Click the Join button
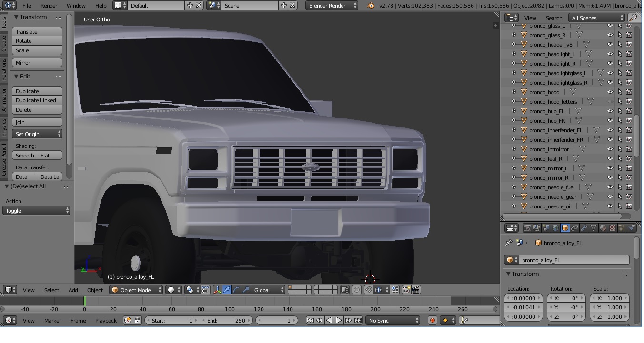 click(x=37, y=122)
